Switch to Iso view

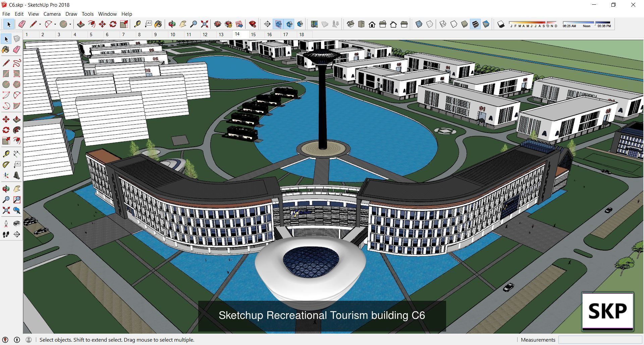351,24
